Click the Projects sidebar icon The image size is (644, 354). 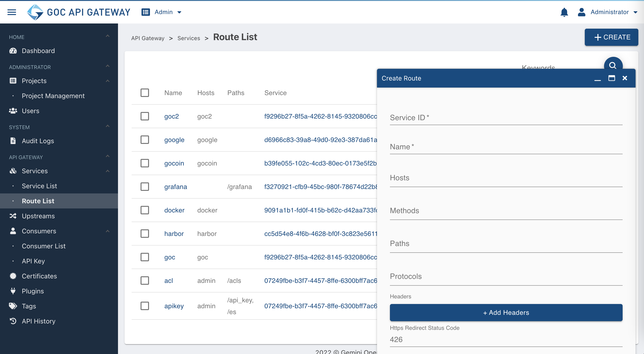(x=13, y=81)
